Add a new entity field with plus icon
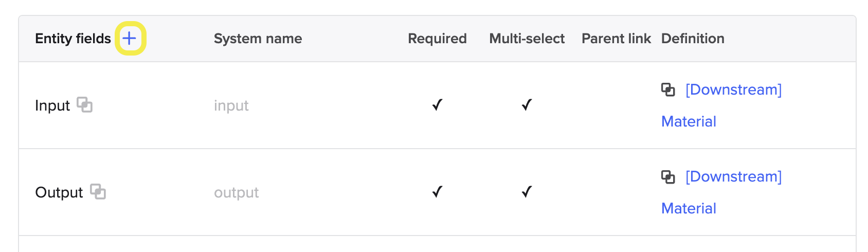 (x=130, y=38)
